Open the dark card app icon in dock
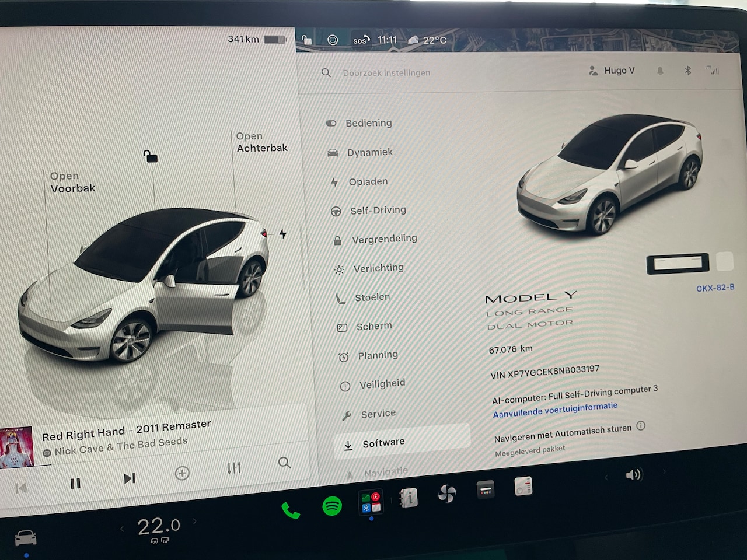Viewport: 747px width, 560px height. click(x=485, y=490)
